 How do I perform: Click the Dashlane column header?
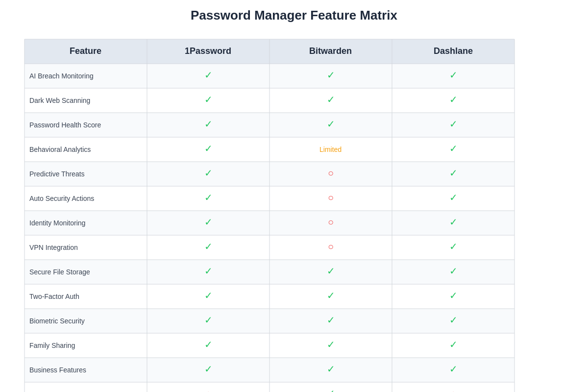(453, 51)
